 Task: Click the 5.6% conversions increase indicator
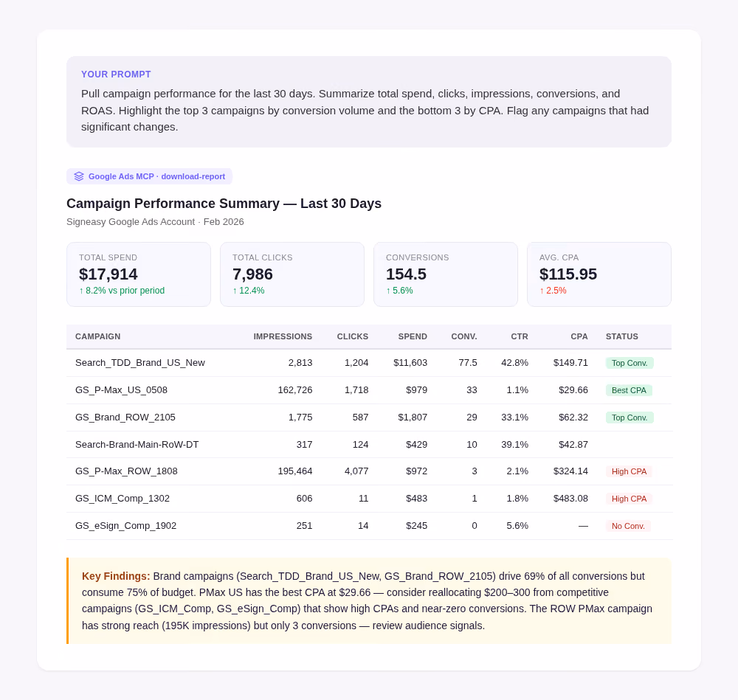click(x=399, y=291)
